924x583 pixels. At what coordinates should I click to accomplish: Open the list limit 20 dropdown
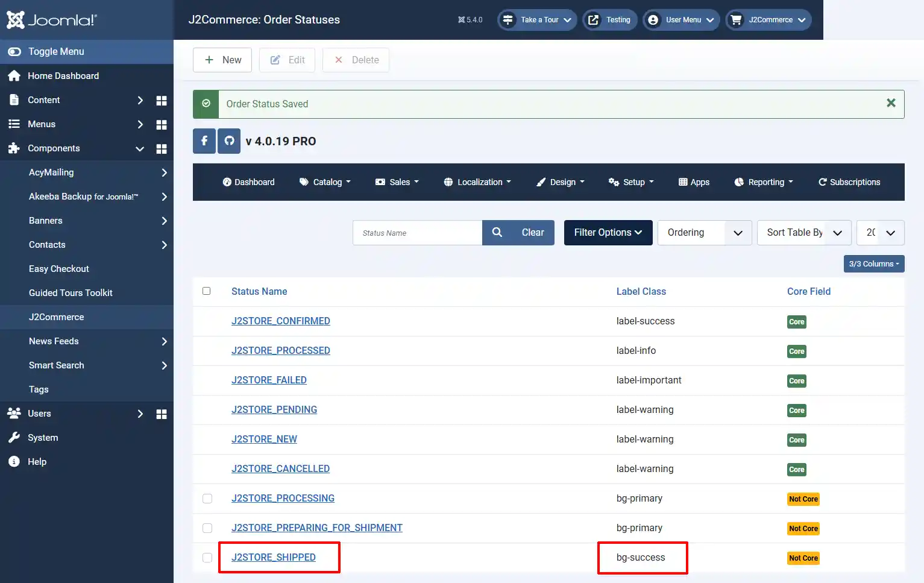[x=880, y=233]
